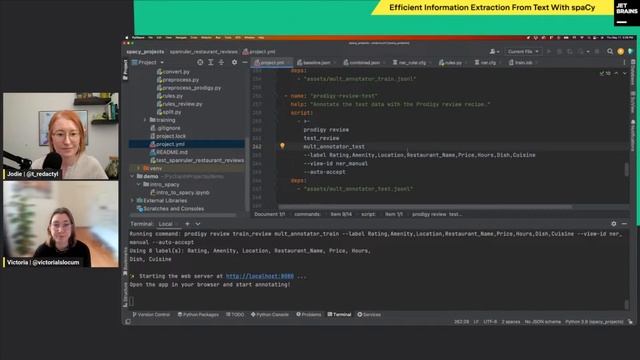Screen dimensions: 640x360
Task: Click No JSON schema status widget
Action: pyautogui.click(x=543, y=322)
